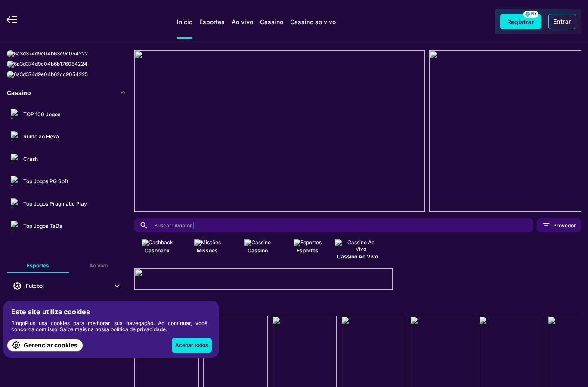Focus the Buscar search field
The image size is (588, 387).
pos(334,225)
